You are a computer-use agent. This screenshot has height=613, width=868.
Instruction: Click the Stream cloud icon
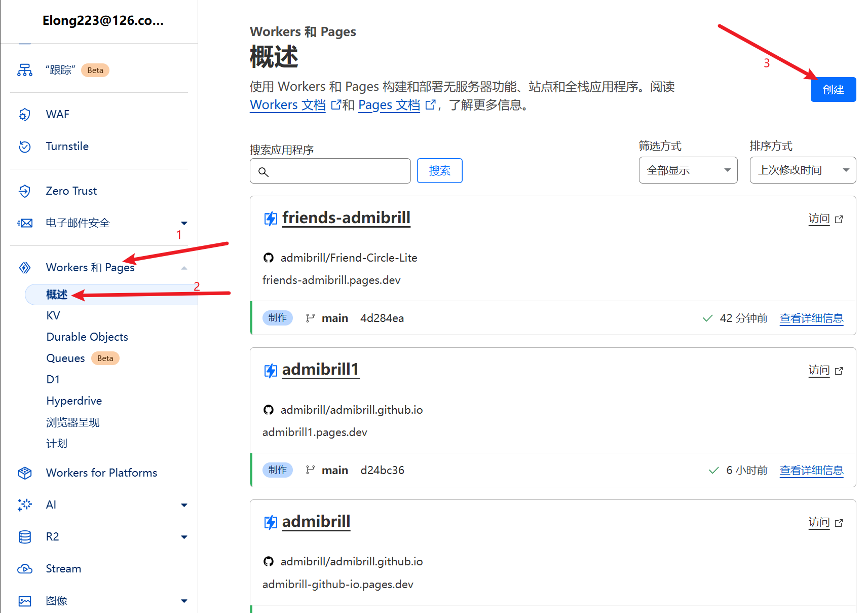(x=24, y=569)
